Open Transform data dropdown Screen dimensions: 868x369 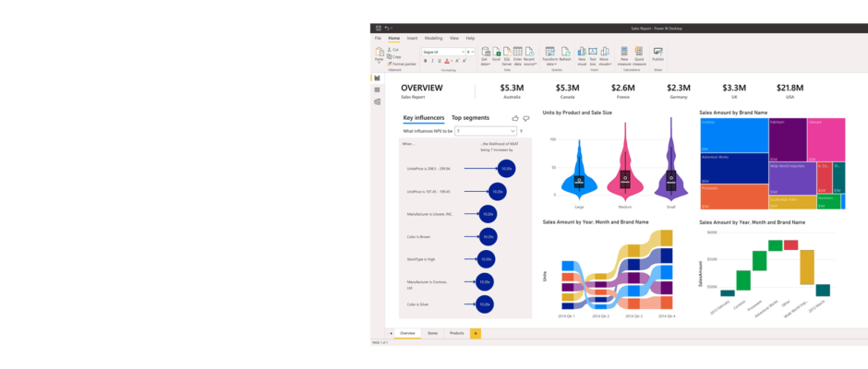(549, 56)
